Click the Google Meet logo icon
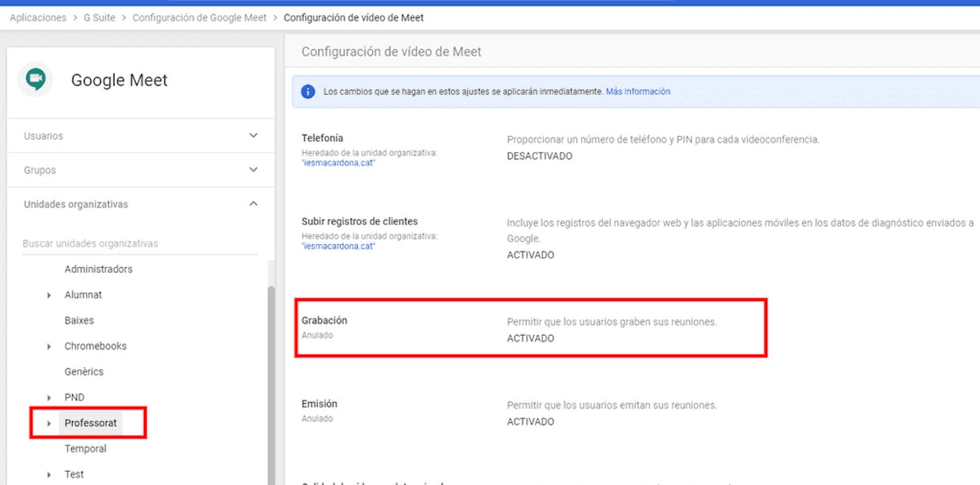980x485 pixels. [36, 80]
